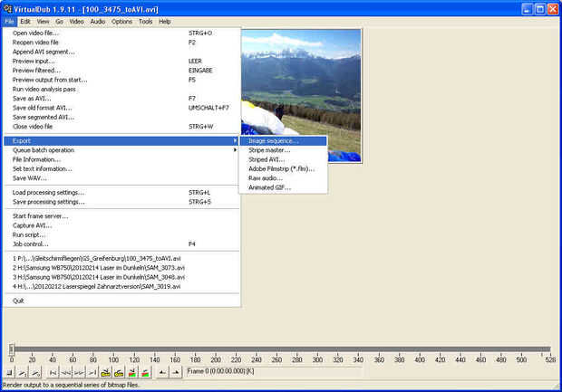The height and width of the screenshot is (392, 562).
Task: Open recent file SAM_3019.avi
Action: (x=121, y=286)
